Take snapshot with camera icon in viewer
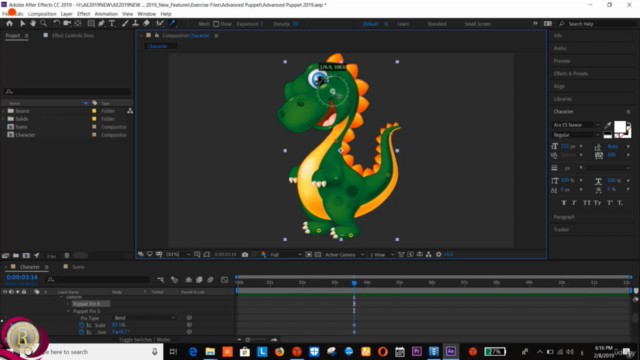 [x=245, y=254]
